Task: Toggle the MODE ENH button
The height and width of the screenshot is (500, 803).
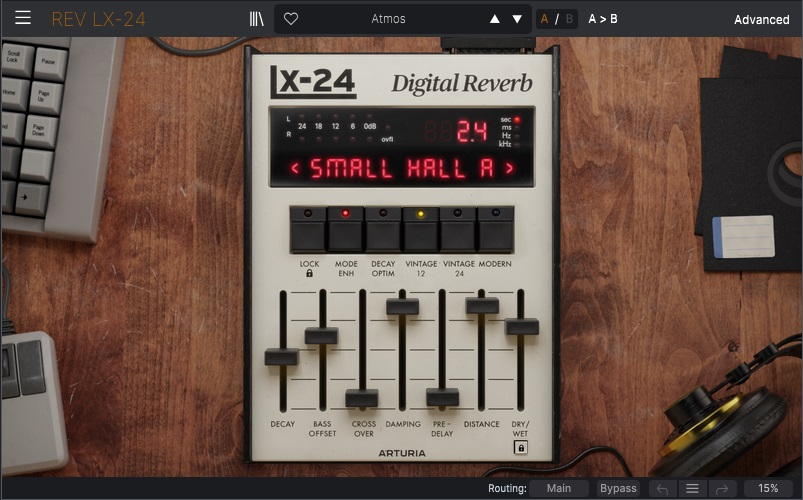Action: tap(346, 232)
